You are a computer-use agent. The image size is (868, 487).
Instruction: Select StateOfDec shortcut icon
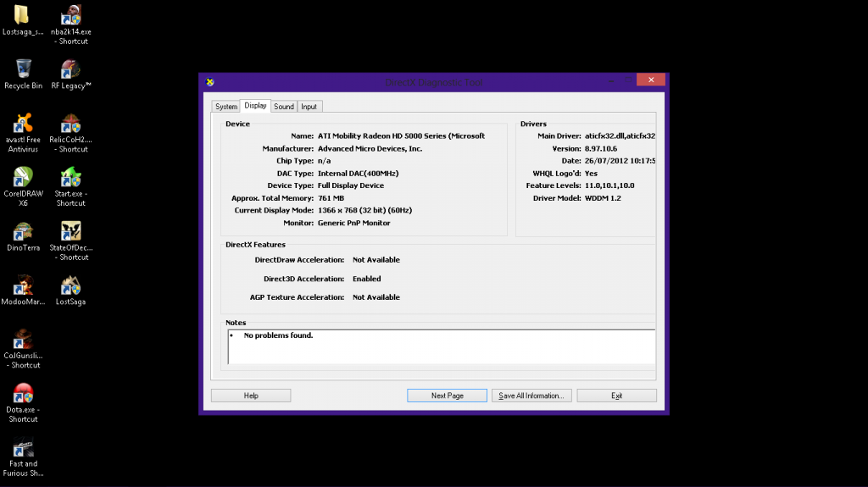71,231
